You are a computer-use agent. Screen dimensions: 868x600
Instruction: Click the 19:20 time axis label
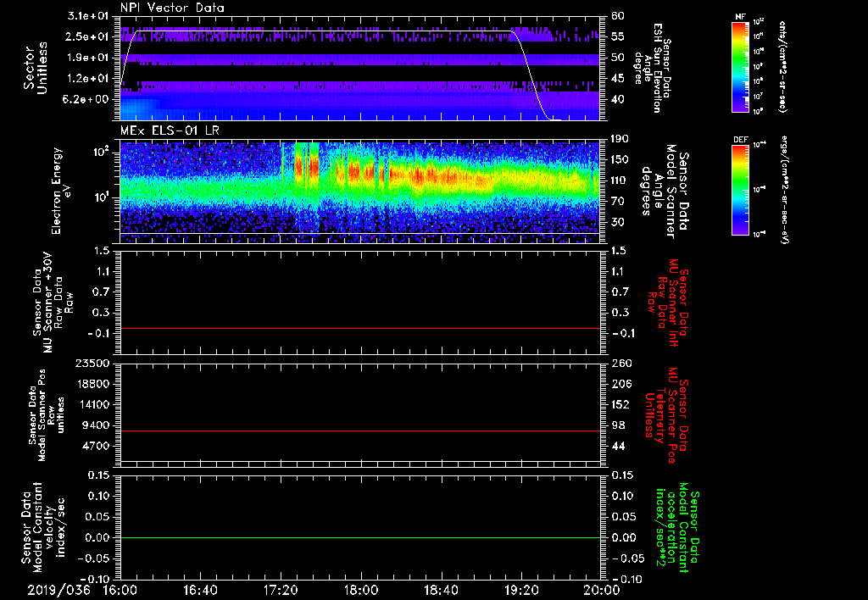pos(521,591)
